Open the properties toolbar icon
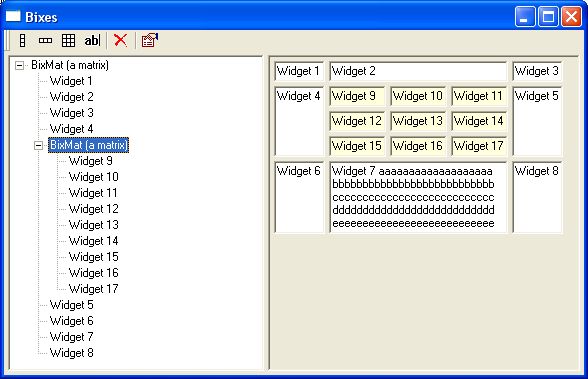This screenshot has width=588, height=379. click(150, 40)
